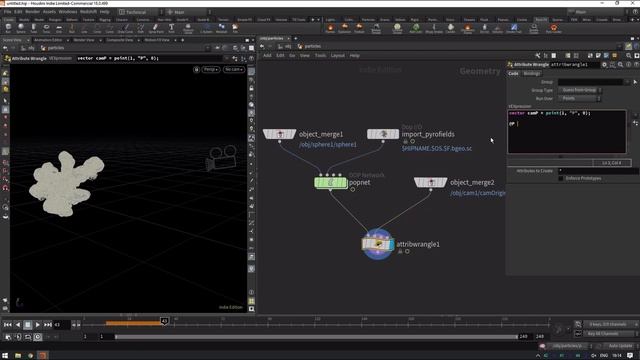Click the current frame marker on timeline
The width and height of the screenshot is (640, 360).
coord(164,321)
